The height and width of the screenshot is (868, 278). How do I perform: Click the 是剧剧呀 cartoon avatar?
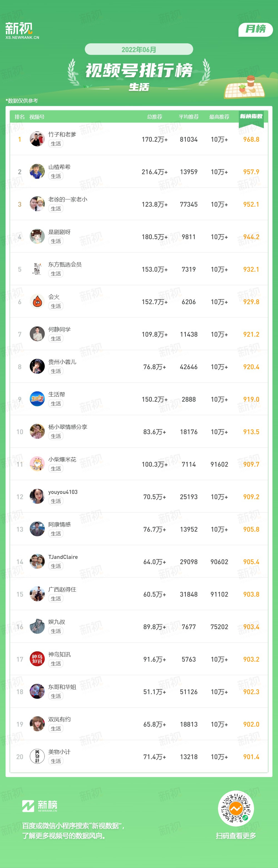37,236
